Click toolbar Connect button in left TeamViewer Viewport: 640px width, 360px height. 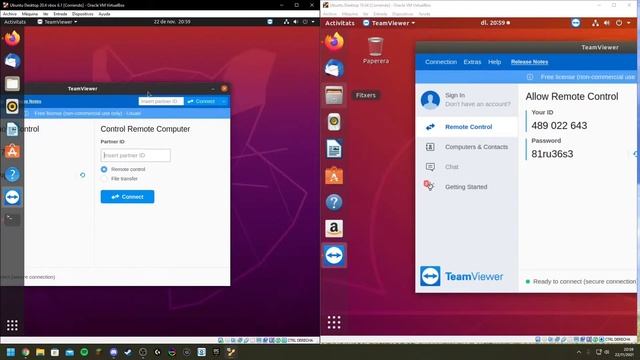click(201, 101)
